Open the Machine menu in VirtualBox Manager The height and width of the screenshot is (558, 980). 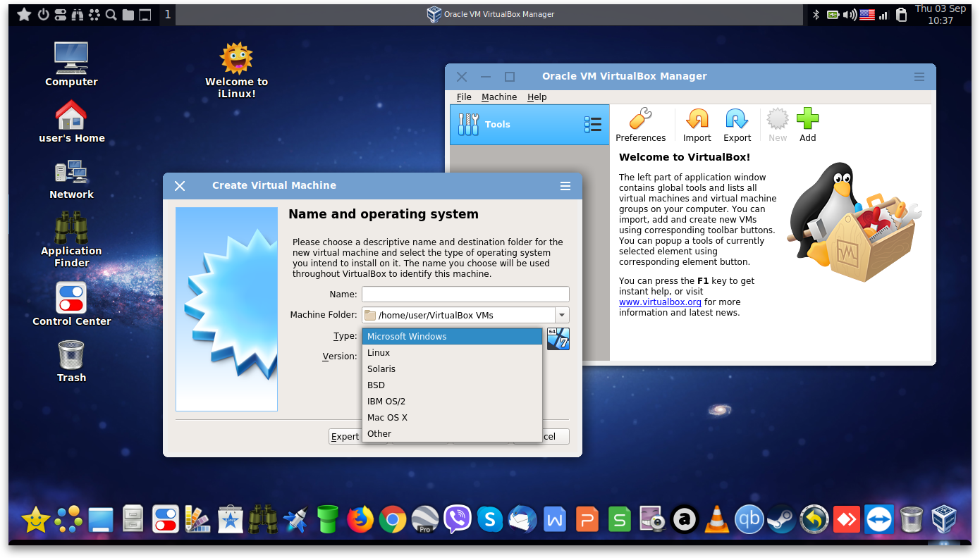pyautogui.click(x=499, y=97)
